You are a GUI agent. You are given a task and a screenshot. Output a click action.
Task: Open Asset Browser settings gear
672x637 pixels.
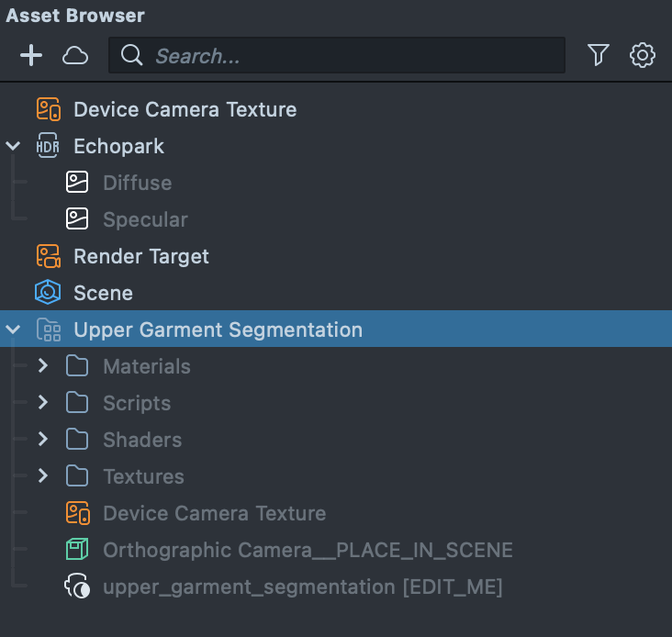643,56
